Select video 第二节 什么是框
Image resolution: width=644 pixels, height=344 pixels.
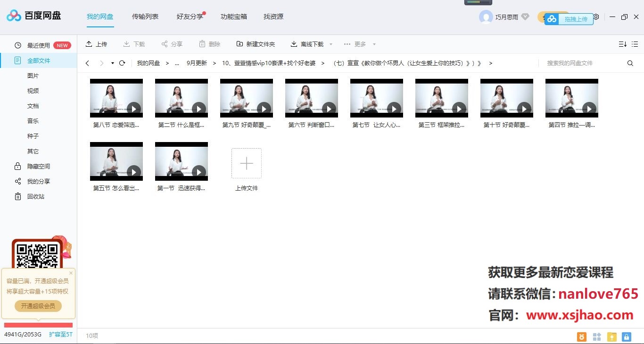click(182, 98)
